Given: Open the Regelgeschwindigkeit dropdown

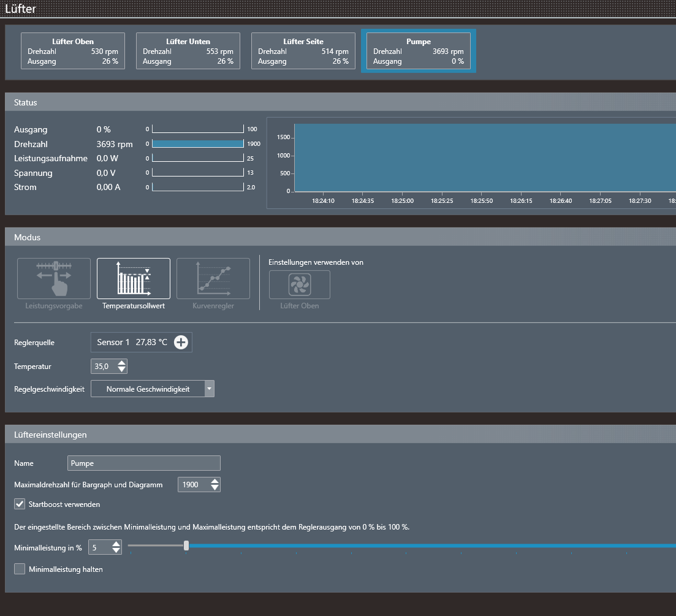Looking at the screenshot, I should (153, 389).
